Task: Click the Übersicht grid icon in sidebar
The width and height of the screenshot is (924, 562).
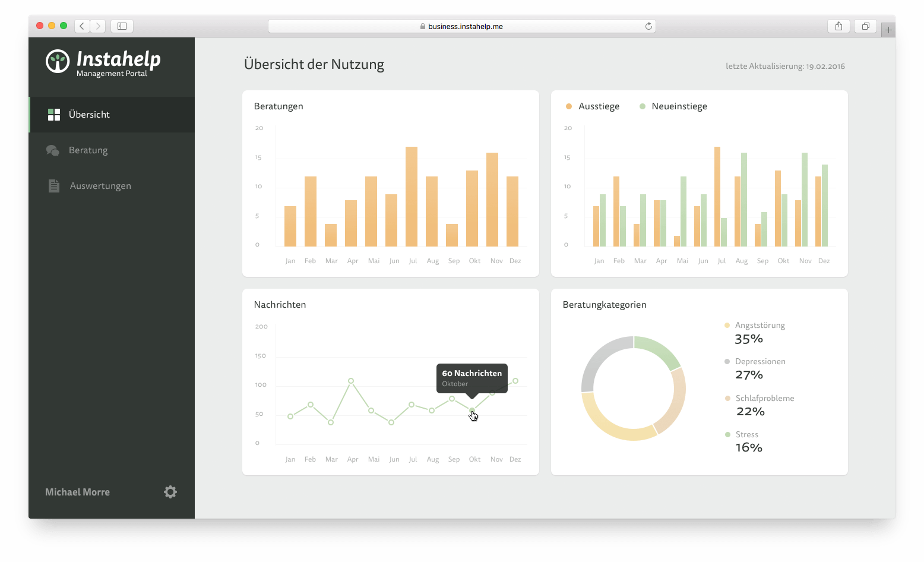Action: (x=54, y=115)
